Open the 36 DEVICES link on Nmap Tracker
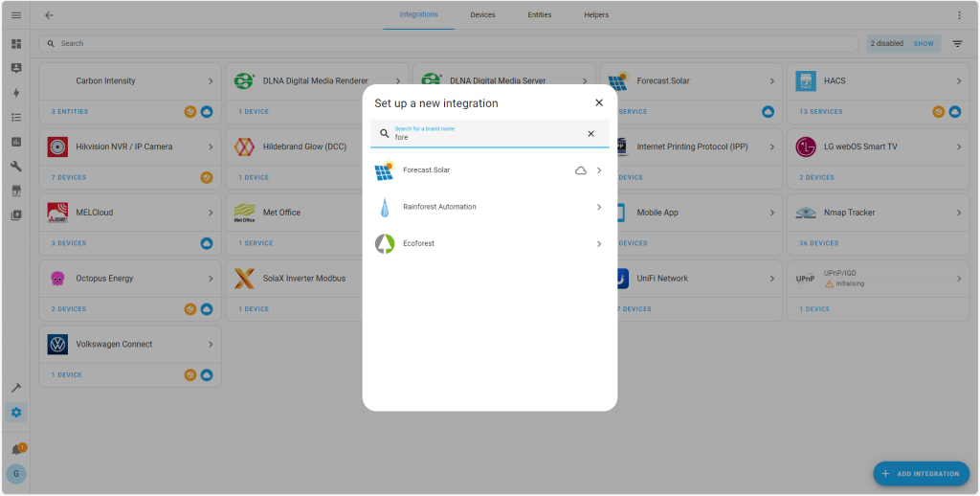The image size is (980, 496). (x=819, y=243)
